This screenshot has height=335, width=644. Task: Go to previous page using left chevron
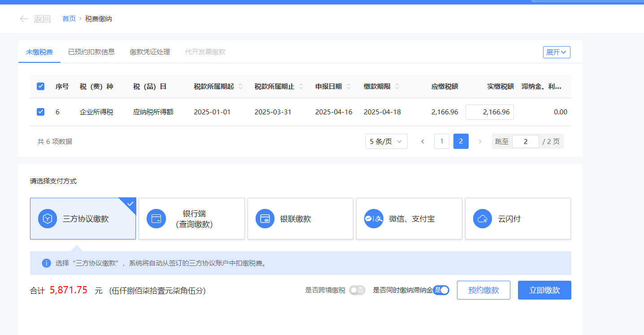422,141
